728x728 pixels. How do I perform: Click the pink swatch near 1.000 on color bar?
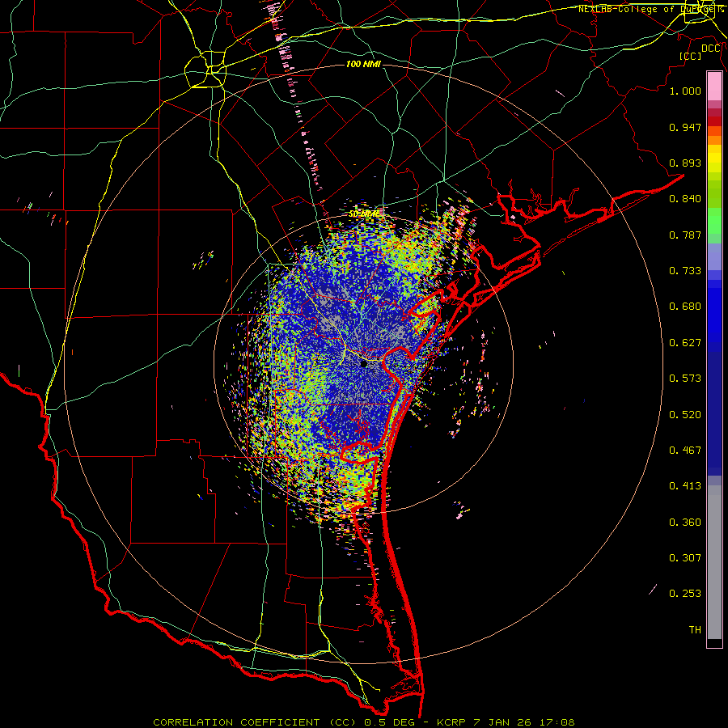[714, 87]
